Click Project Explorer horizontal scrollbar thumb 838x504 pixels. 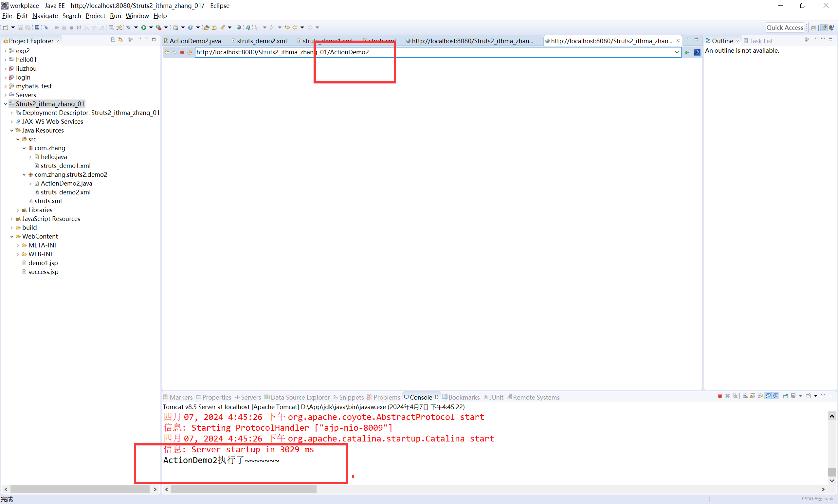80,489
